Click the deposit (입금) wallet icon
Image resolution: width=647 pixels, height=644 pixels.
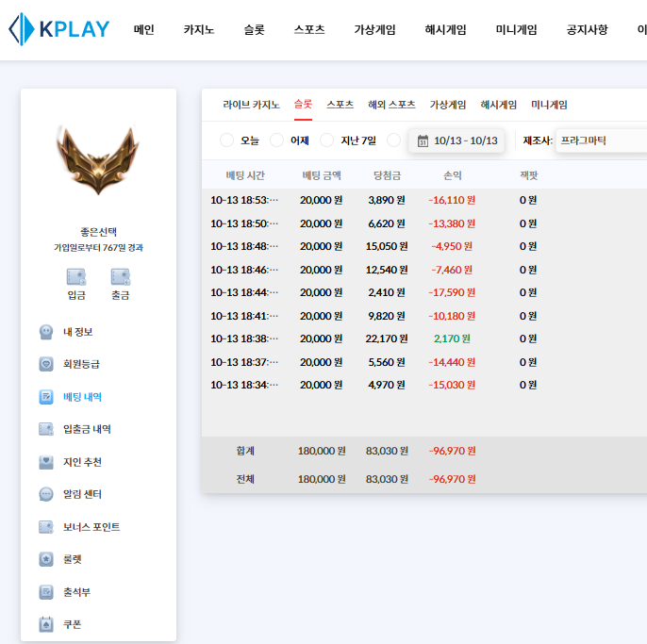tap(76, 277)
